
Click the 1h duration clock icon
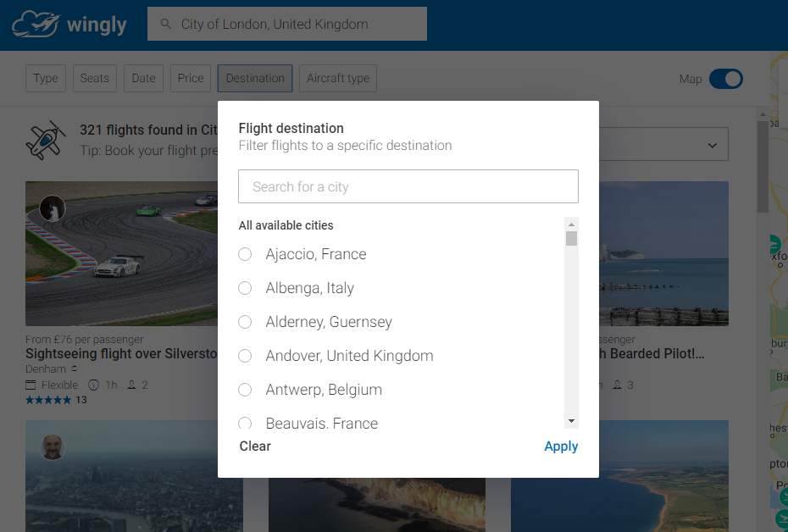(x=93, y=385)
